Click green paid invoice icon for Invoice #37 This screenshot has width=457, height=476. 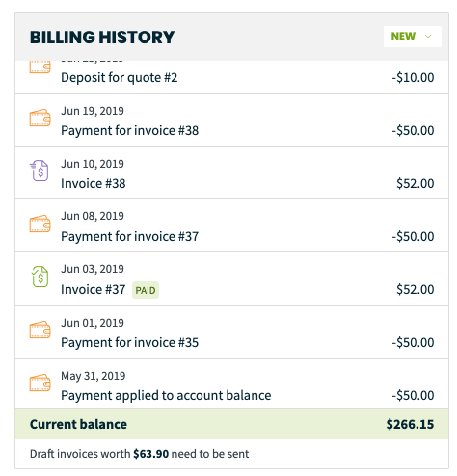click(x=40, y=277)
